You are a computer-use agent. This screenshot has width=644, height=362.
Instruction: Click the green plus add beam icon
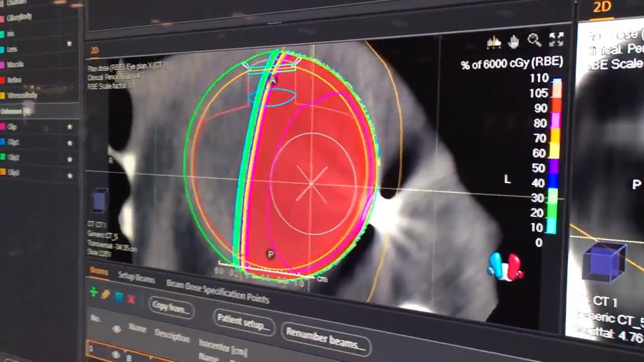pyautogui.click(x=94, y=292)
